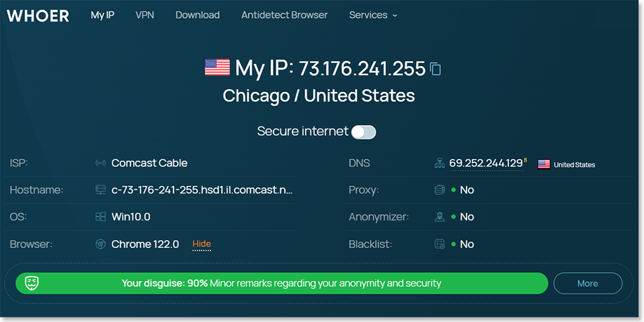644x322 pixels.
Task: Open the Download page
Action: [198, 15]
